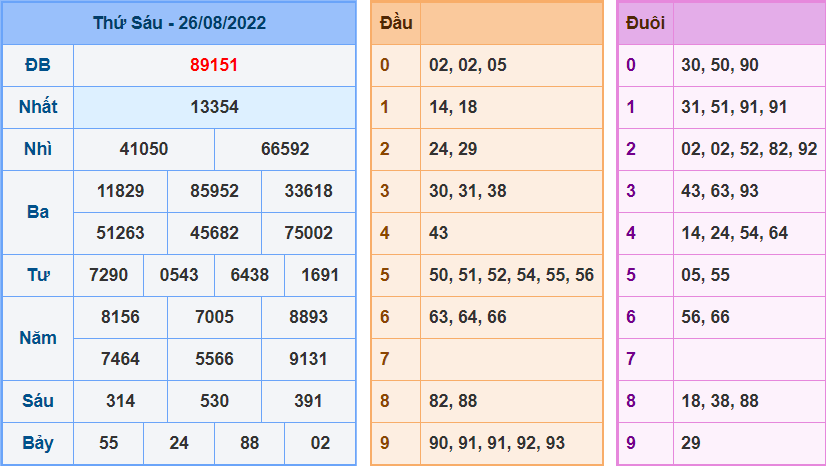The image size is (826, 466).
Task: Select Ba prize number 75002
Action: 309,233
